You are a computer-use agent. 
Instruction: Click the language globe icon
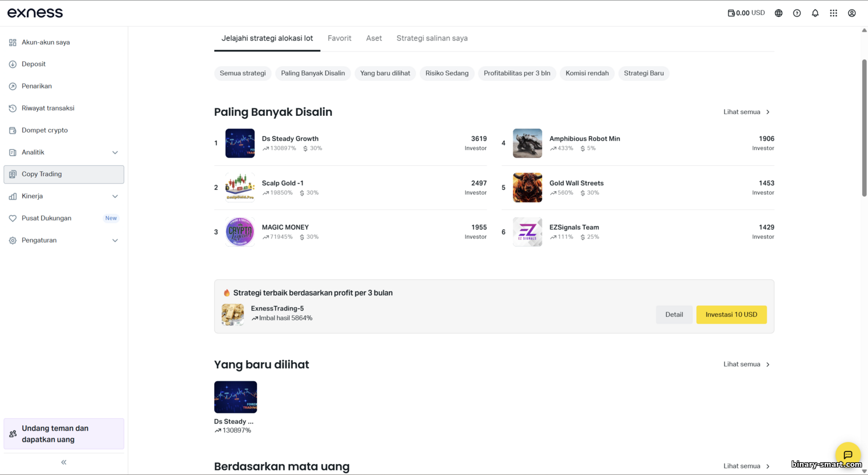click(778, 13)
